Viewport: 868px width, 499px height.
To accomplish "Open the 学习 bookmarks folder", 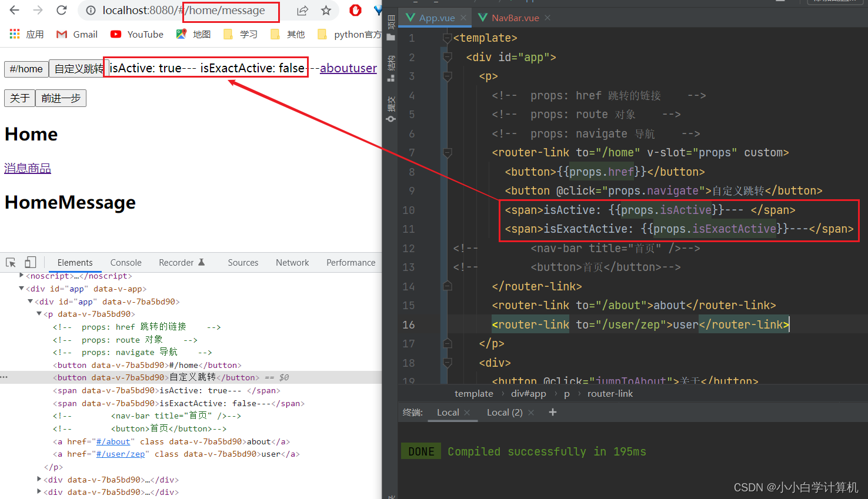I will click(241, 34).
